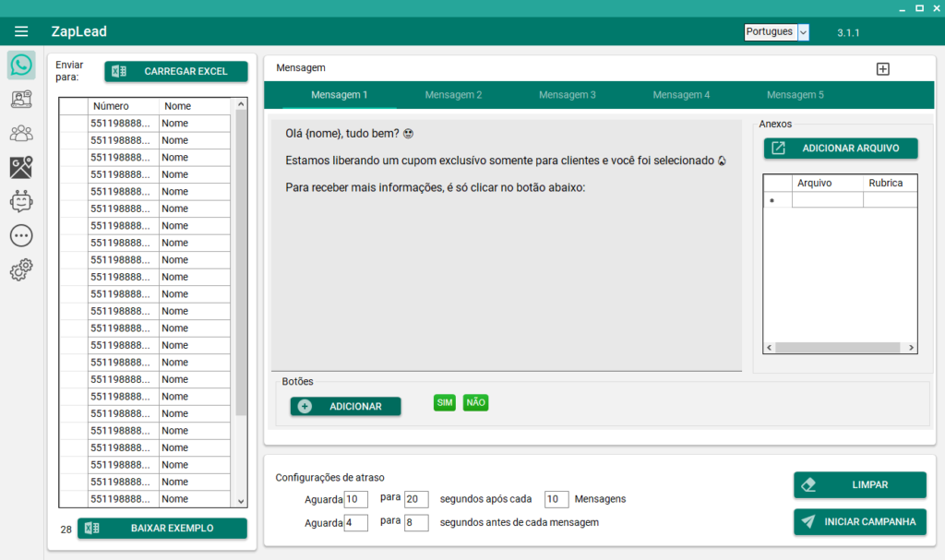This screenshot has height=560, width=945.
Task: Select the WhatsApp campaign icon in sidebar
Action: click(20, 65)
